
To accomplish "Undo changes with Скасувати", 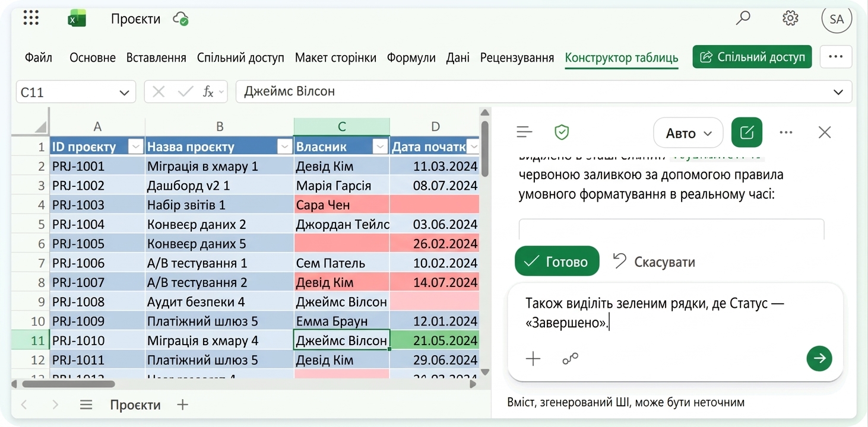I will pos(654,262).
